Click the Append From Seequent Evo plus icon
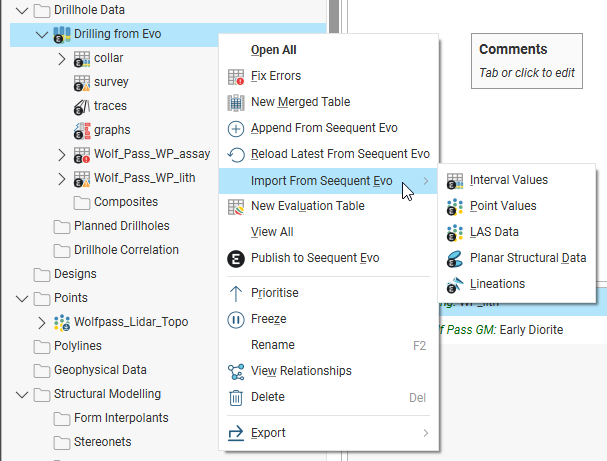Screen dimensions: 607x461 click(236, 128)
